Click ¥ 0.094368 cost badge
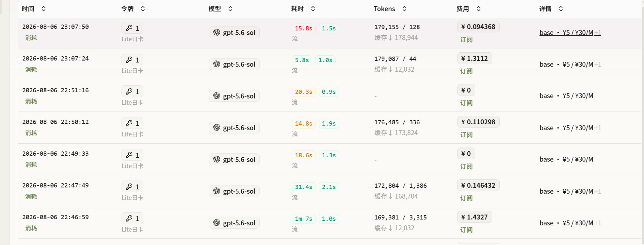The image size is (644, 245). pos(478,27)
